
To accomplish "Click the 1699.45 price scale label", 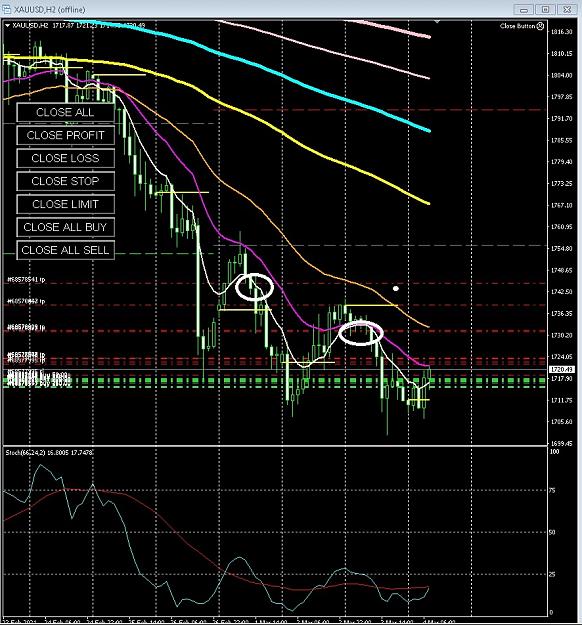I will click(561, 443).
